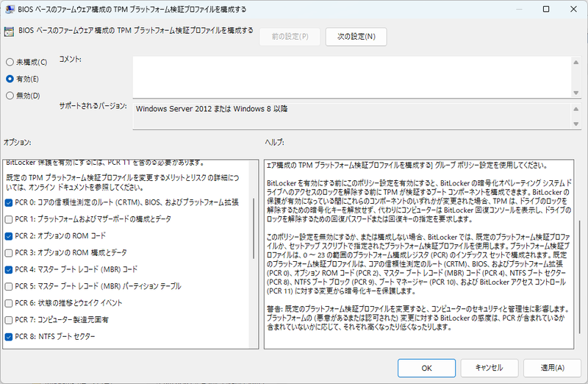Enable the PCR 1 platform and motherboard checkbox
The width and height of the screenshot is (588, 384).
pyautogui.click(x=9, y=219)
